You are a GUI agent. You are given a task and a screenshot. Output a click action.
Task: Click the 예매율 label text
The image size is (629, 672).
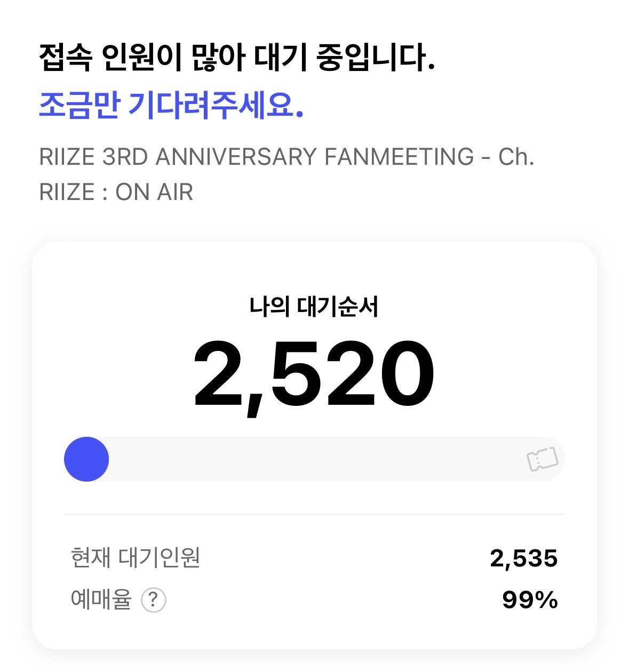pos(101,599)
